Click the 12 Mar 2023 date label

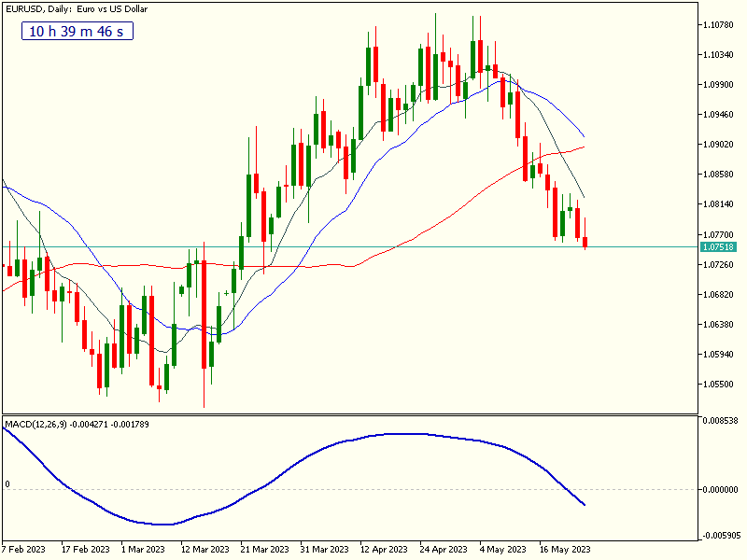[x=204, y=549]
